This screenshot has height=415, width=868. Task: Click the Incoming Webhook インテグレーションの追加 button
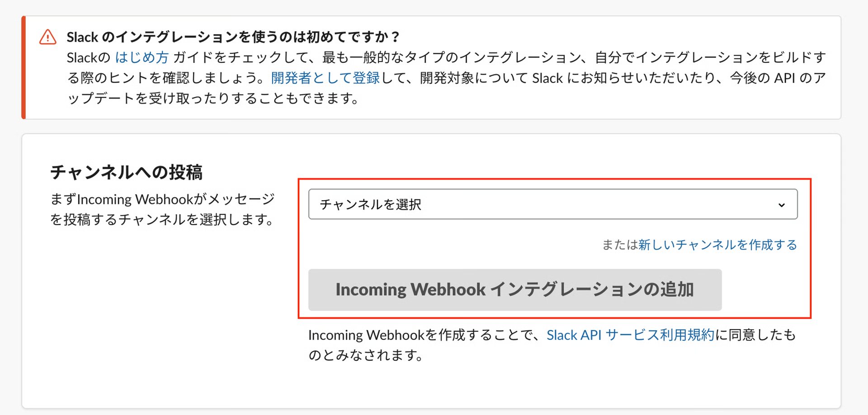pyautogui.click(x=514, y=290)
